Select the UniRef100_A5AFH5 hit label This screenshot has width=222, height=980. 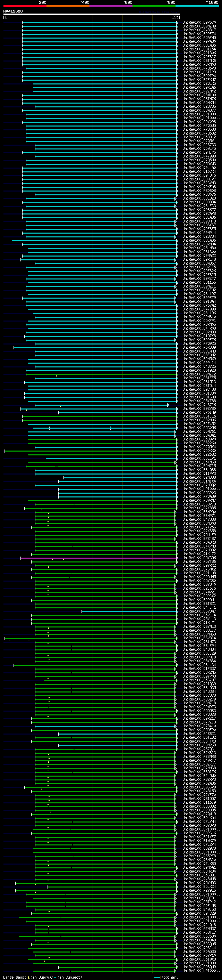click(x=199, y=38)
